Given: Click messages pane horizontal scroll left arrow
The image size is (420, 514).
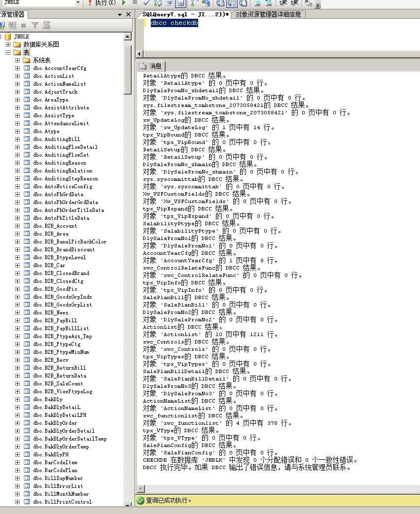Looking at the screenshot, I should (x=140, y=489).
